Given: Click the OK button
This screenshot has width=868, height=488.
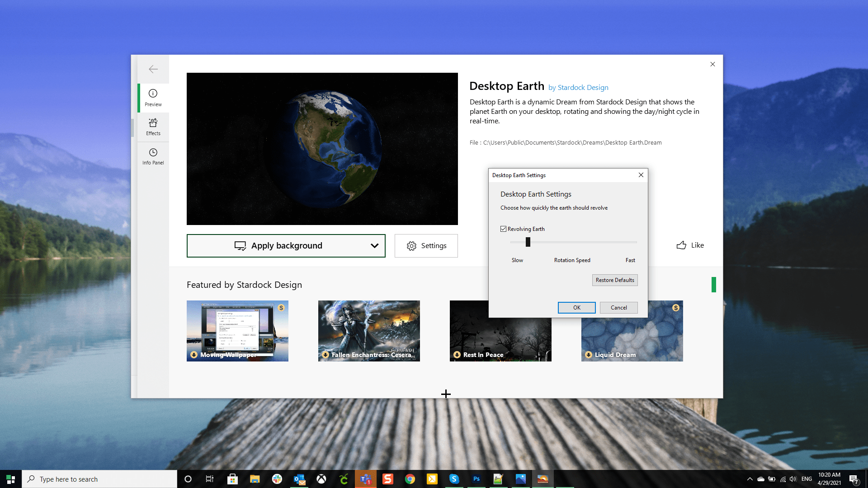Looking at the screenshot, I should pos(576,307).
